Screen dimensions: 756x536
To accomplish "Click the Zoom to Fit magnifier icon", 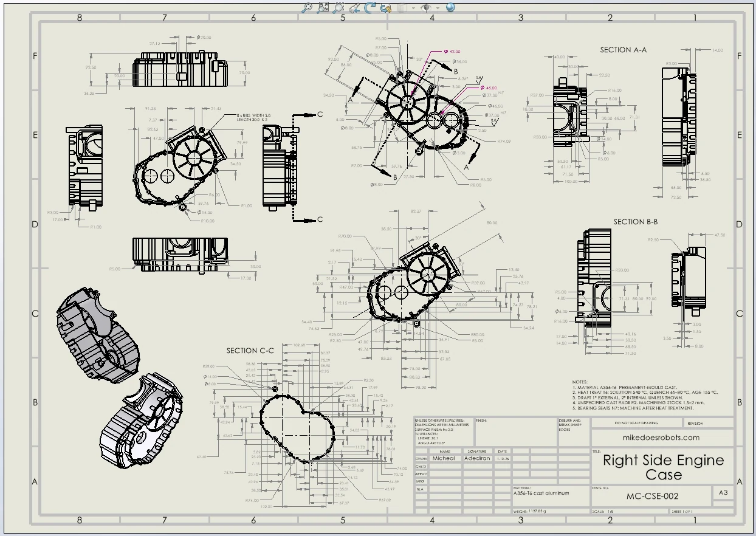I will (x=308, y=7).
